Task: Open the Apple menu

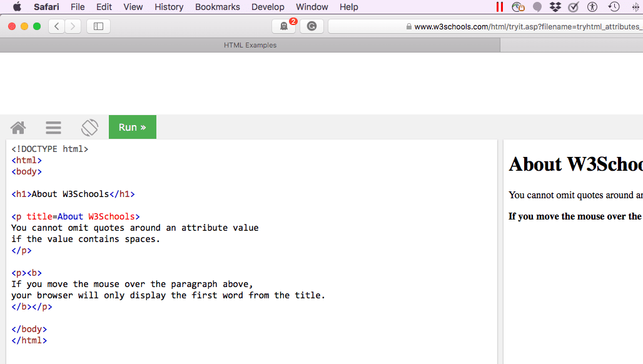Action: pos(17,6)
